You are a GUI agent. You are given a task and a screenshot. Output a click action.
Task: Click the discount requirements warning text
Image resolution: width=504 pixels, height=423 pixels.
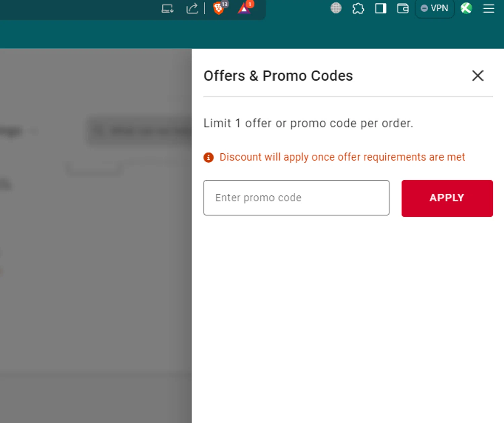[342, 157]
